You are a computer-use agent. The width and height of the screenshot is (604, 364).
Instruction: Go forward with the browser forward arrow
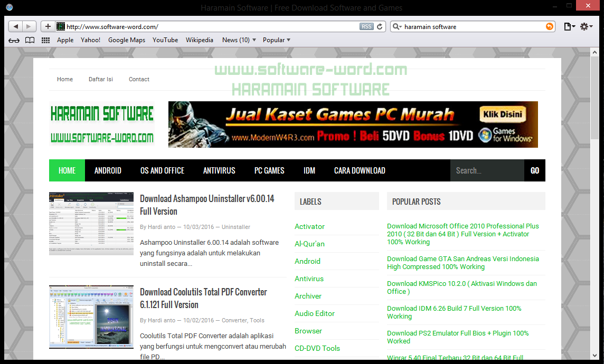29,26
